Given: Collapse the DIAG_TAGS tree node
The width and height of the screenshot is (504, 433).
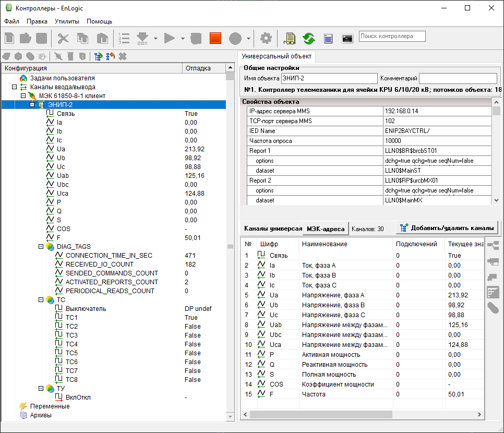Looking at the screenshot, I should (x=41, y=247).
